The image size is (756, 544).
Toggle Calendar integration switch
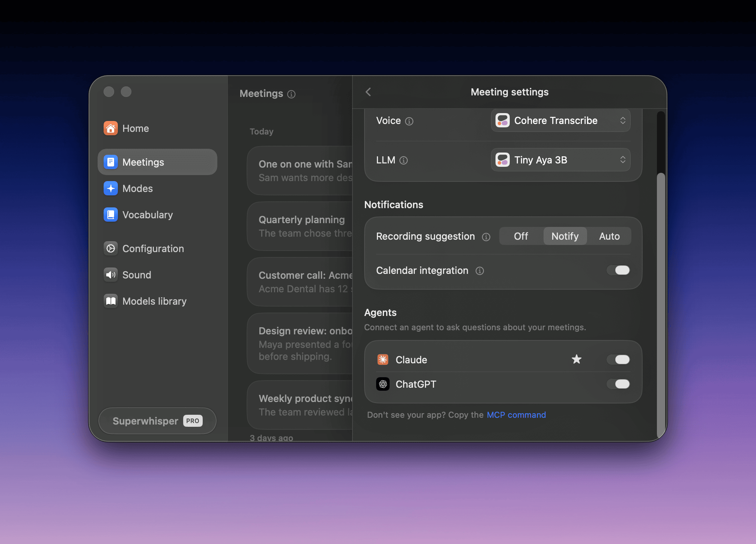(x=618, y=270)
